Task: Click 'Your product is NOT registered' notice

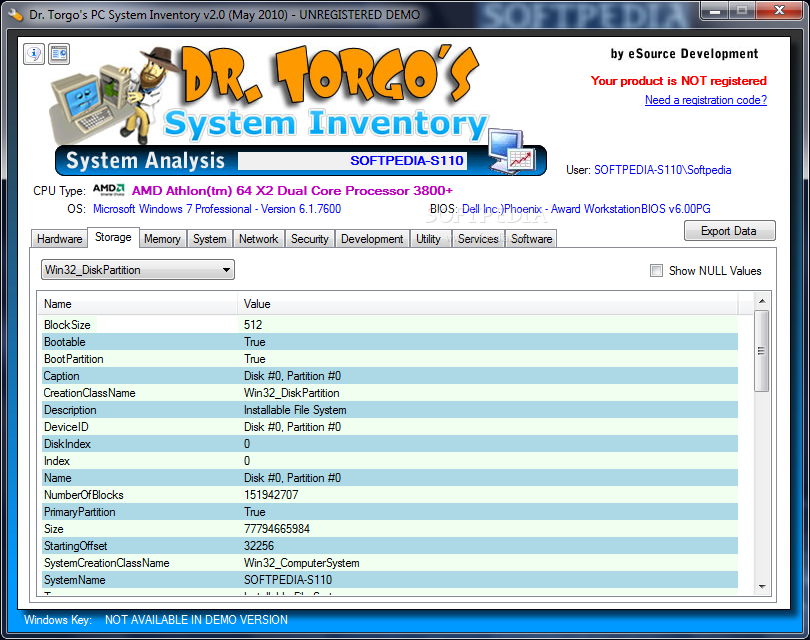Action: (x=679, y=81)
